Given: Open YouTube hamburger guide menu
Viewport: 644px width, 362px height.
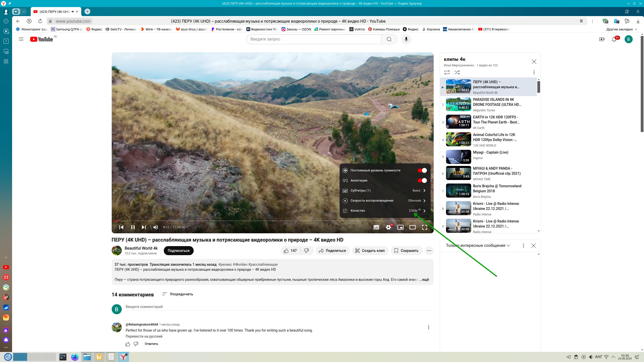Looking at the screenshot, I should coord(21,39).
